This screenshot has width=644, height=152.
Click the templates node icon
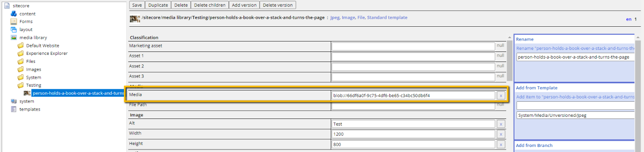[x=13, y=109]
